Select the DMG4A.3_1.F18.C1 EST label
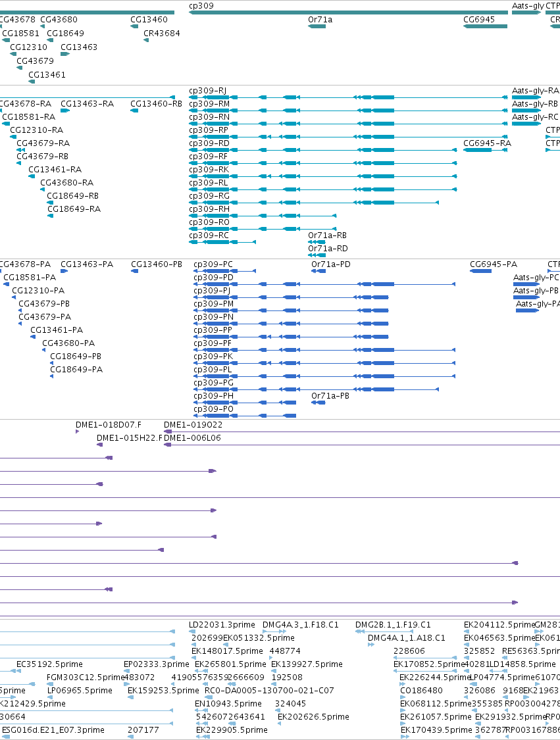 pyautogui.click(x=300, y=625)
